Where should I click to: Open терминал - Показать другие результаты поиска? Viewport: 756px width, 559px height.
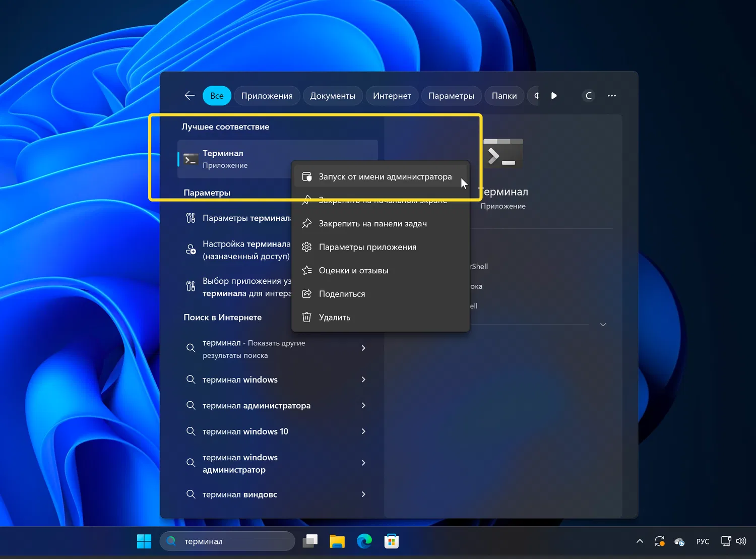[277, 349]
